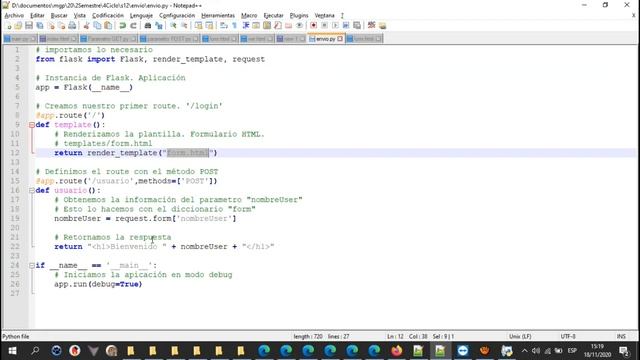
Task: Show hidden system tray icons chevron
Action: coord(524,351)
